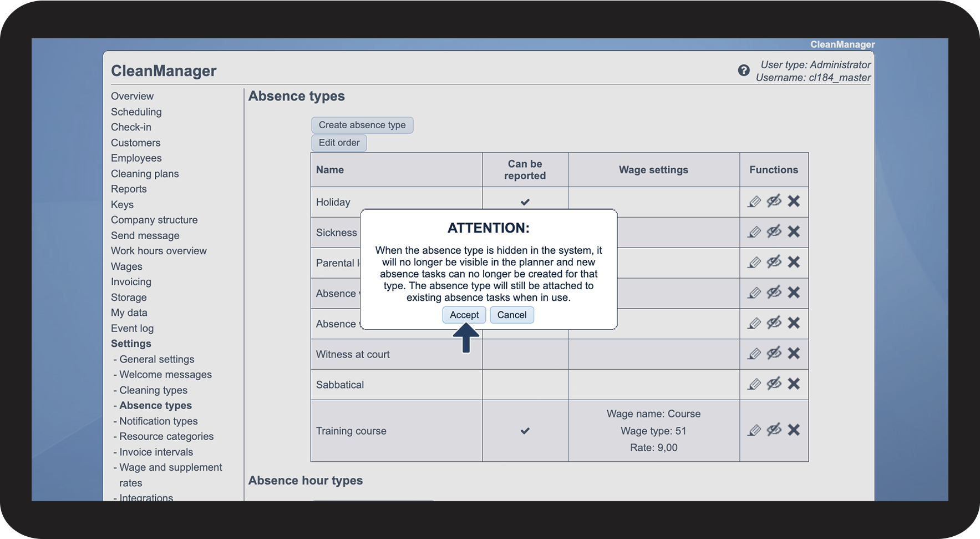Viewport: 980px width, 539px height.
Task: Edit the Training course absence type
Action: (x=754, y=430)
